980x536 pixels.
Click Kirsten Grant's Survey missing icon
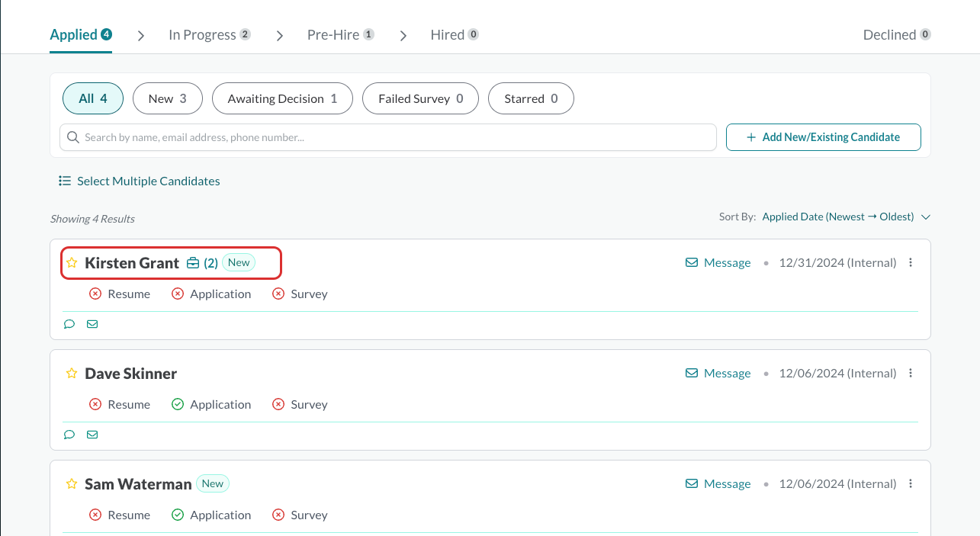click(278, 294)
